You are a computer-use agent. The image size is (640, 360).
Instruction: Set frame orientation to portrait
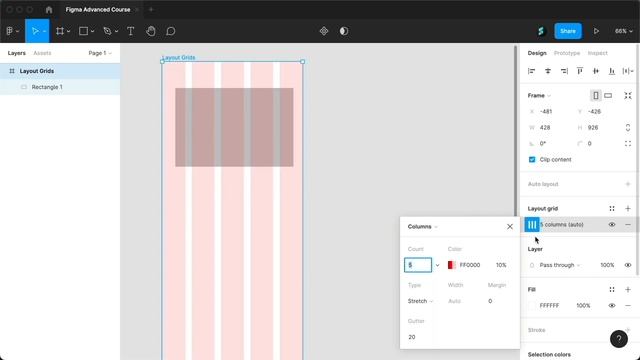pos(596,96)
